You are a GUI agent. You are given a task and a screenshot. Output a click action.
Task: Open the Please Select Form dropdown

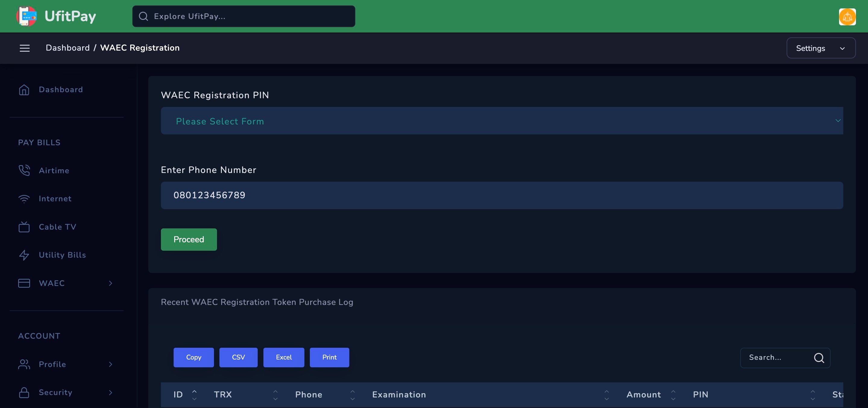(x=502, y=121)
